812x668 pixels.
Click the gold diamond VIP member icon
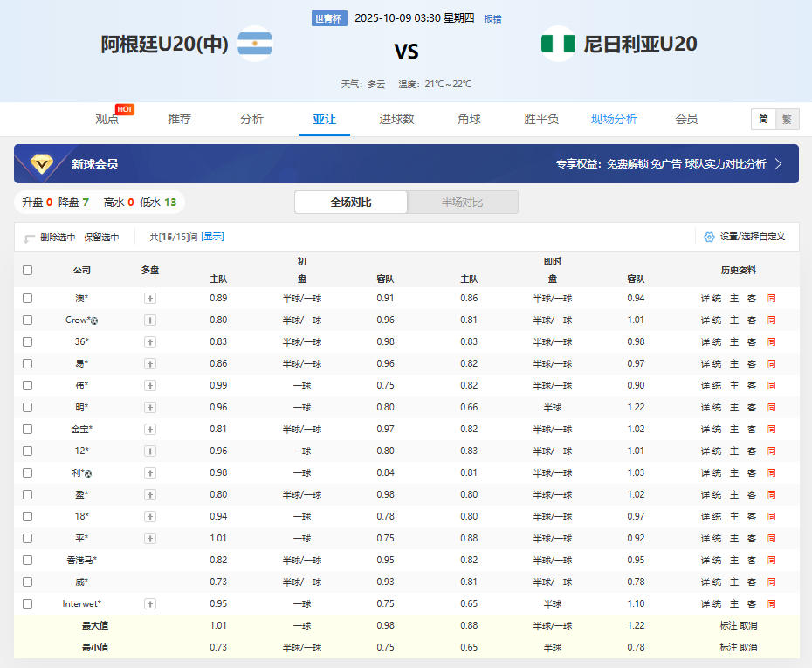[41, 163]
